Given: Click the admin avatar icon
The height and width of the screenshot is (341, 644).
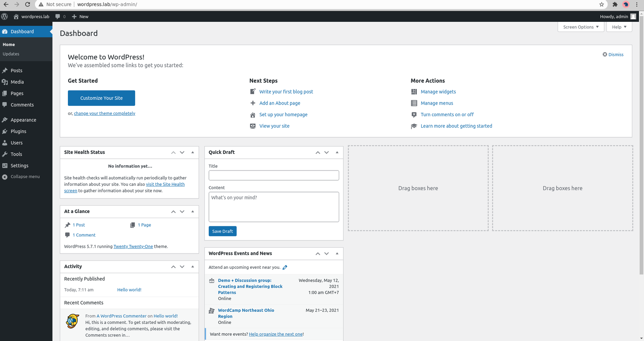Looking at the screenshot, I should point(633,16).
